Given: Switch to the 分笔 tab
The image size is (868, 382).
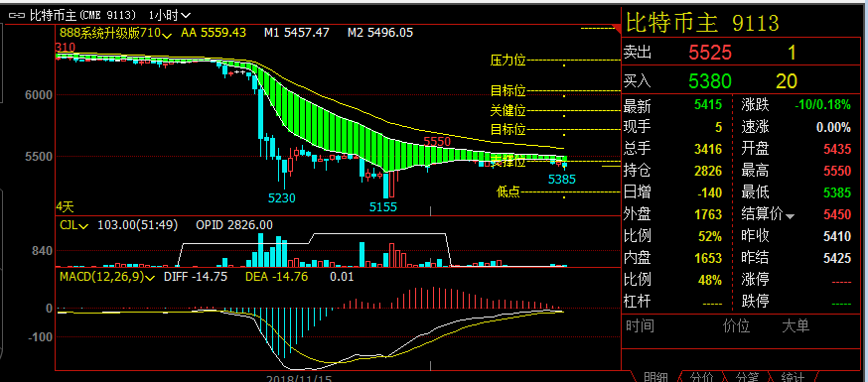Looking at the screenshot, I should click(747, 377).
